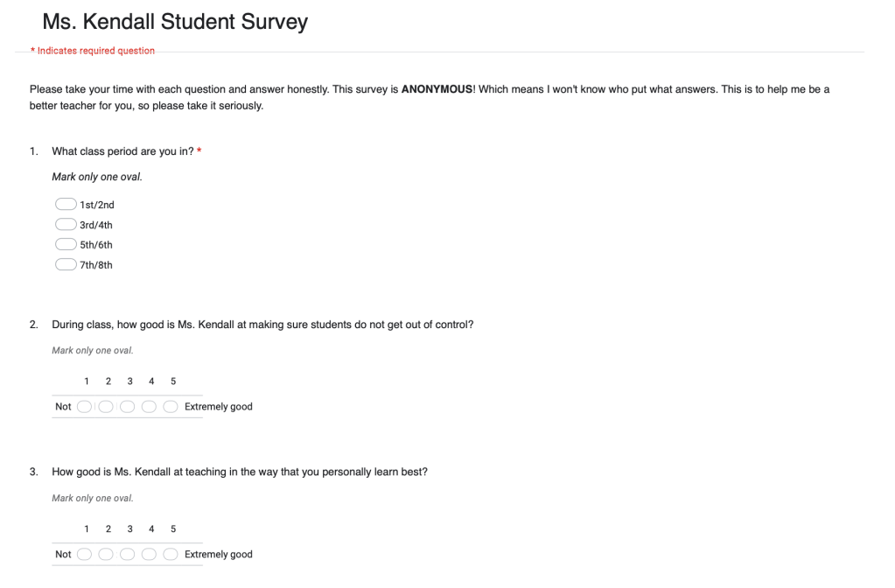Click the 'Not' label in question 2

(63, 407)
